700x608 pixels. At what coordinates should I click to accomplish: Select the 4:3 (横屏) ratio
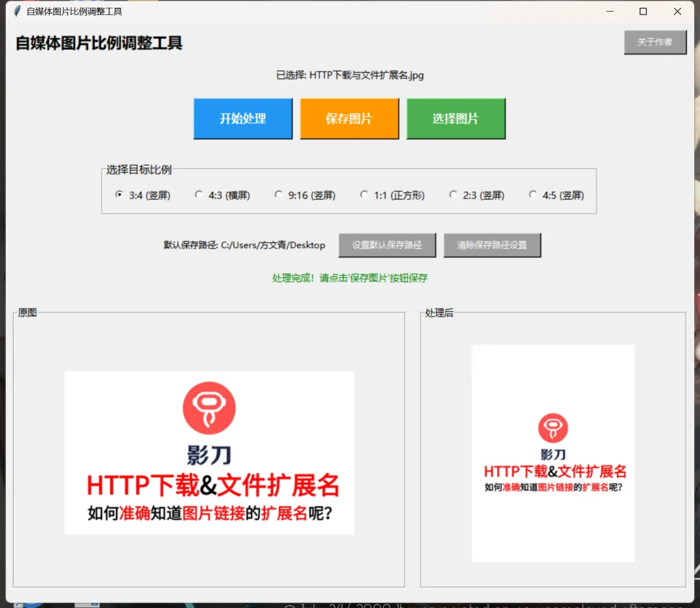pos(222,195)
